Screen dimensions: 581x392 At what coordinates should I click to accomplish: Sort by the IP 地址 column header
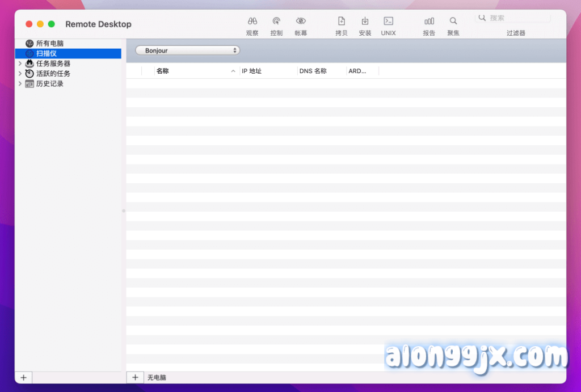tap(267, 71)
